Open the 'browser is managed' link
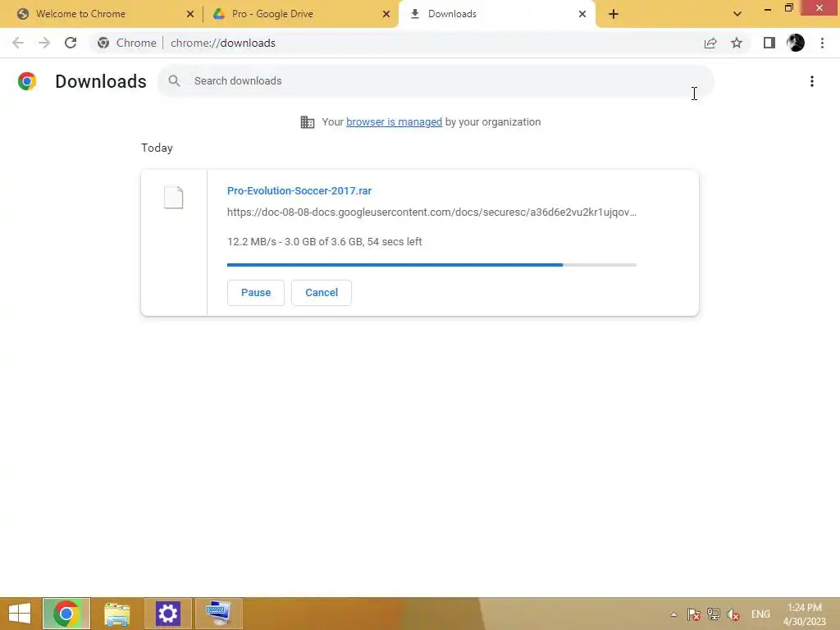 pyautogui.click(x=395, y=122)
